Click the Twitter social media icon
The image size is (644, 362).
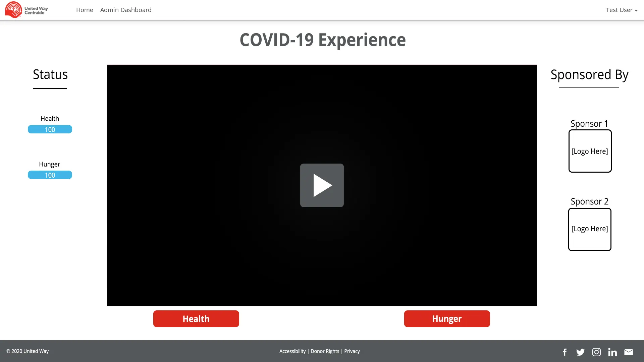click(x=581, y=351)
